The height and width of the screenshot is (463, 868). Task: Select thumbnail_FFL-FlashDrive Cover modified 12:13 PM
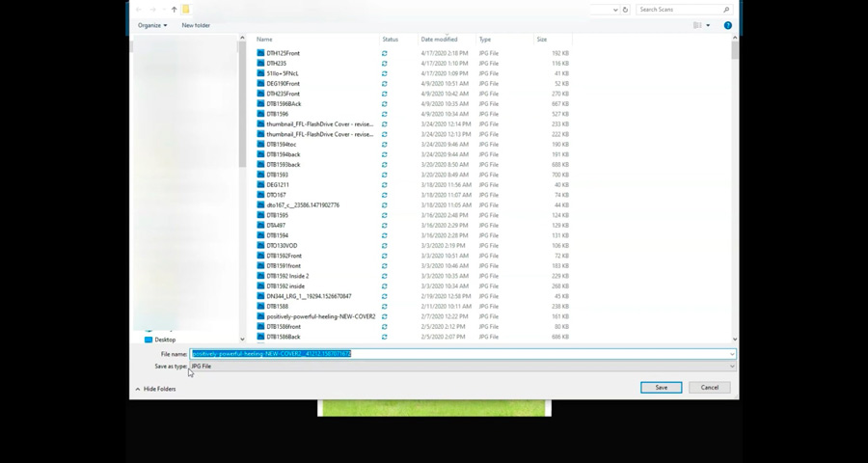tap(319, 134)
